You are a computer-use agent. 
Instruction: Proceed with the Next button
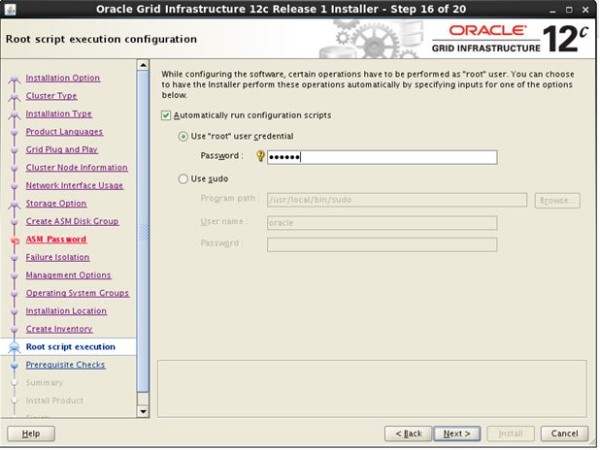457,434
